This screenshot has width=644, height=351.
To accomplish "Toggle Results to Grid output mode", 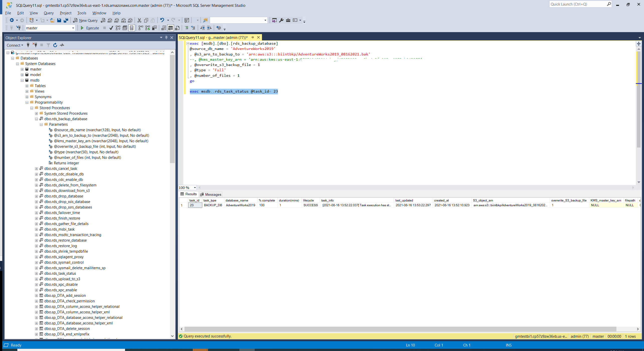I will click(x=170, y=28).
